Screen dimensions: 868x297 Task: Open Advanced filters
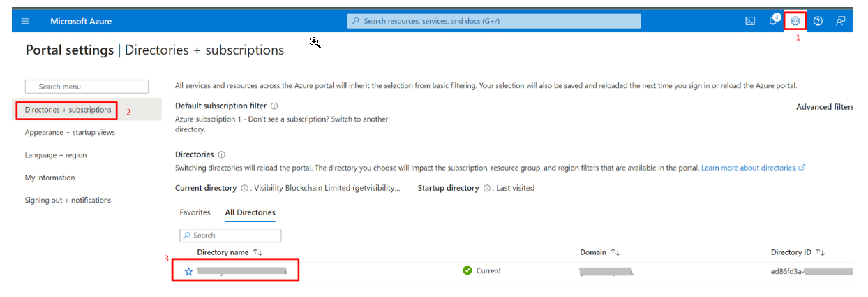[824, 107]
